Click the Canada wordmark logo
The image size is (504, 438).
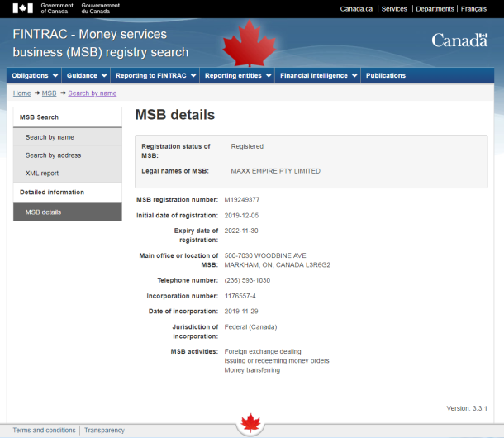point(459,40)
